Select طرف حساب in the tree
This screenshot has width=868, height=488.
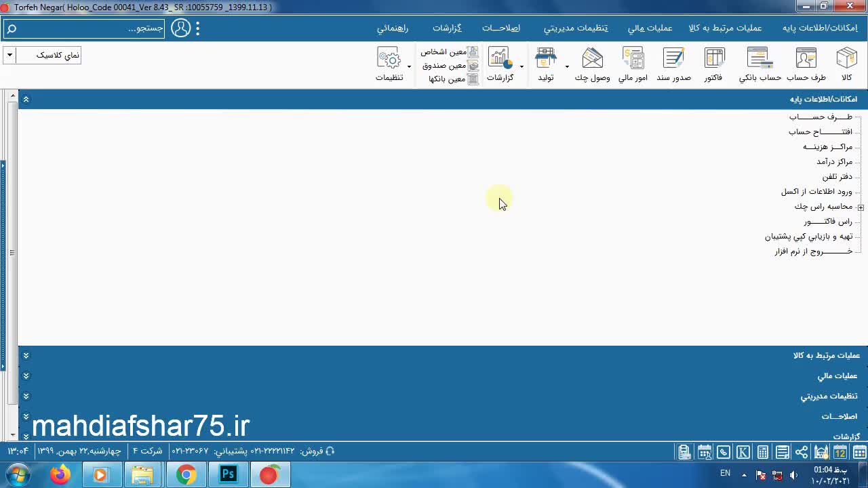pyautogui.click(x=821, y=117)
